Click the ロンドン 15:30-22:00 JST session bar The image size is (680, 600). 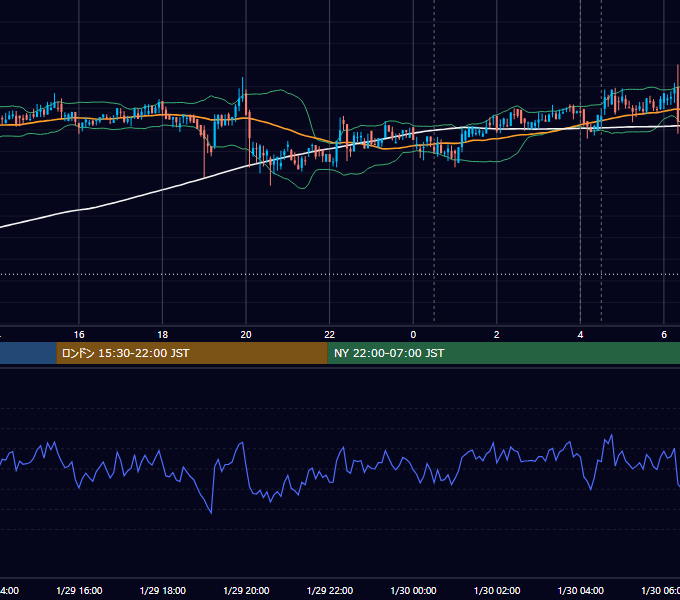click(x=192, y=353)
